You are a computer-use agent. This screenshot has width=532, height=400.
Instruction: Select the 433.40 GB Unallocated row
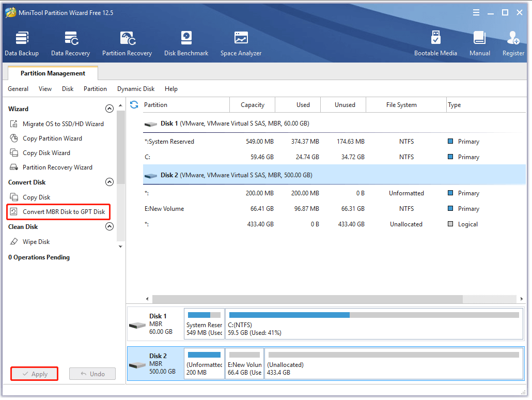(x=334, y=224)
